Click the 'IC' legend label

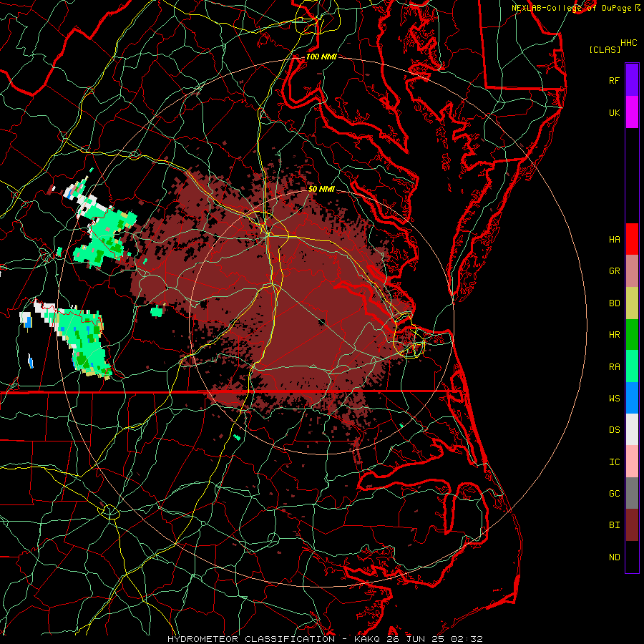pos(614,462)
